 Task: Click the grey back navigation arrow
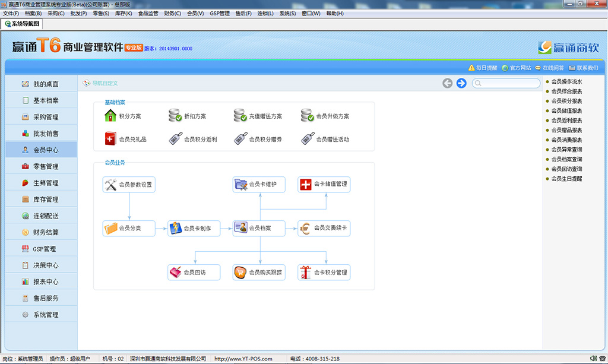[448, 83]
